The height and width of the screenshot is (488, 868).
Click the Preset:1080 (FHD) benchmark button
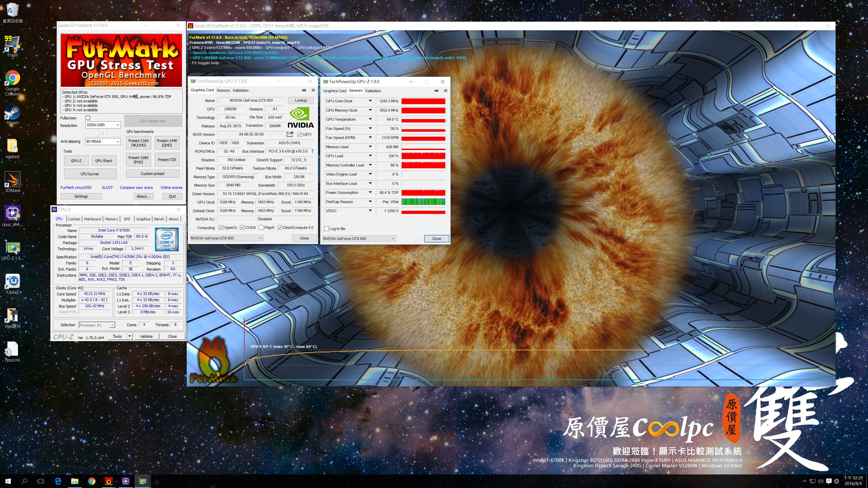[138, 160]
